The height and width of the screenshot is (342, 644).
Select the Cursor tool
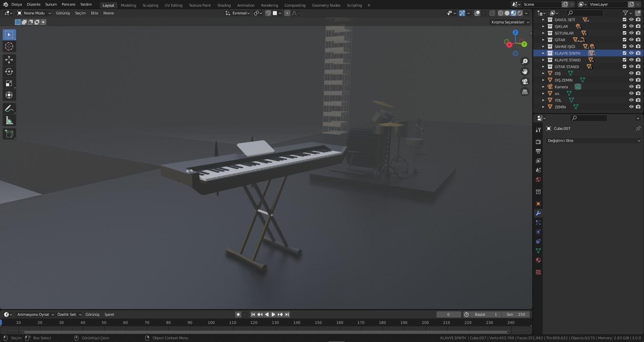(9, 47)
